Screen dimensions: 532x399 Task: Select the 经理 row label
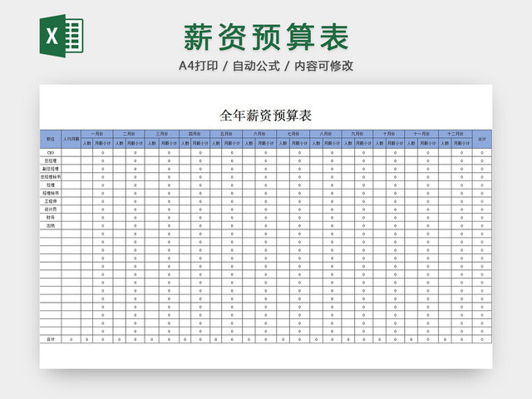51,185
